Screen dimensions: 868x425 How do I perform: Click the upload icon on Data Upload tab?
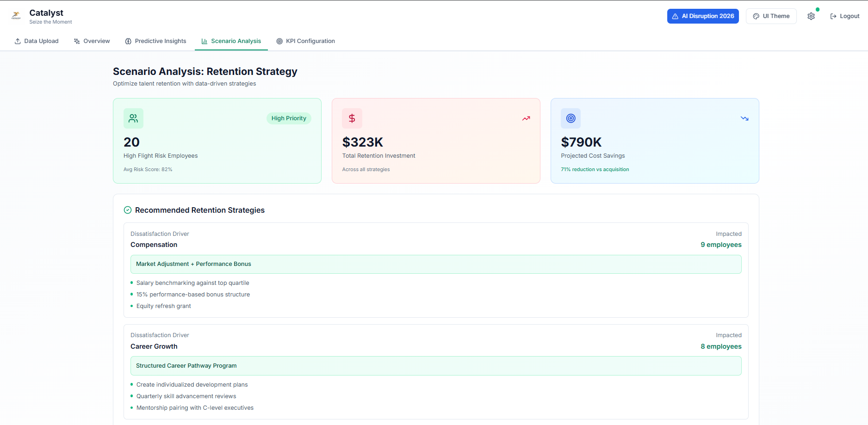tap(18, 41)
